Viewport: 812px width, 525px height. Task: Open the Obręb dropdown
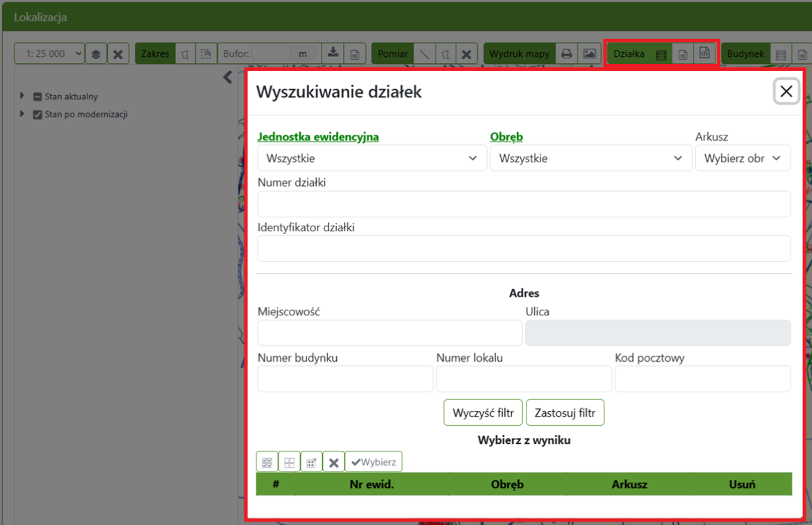tap(590, 158)
